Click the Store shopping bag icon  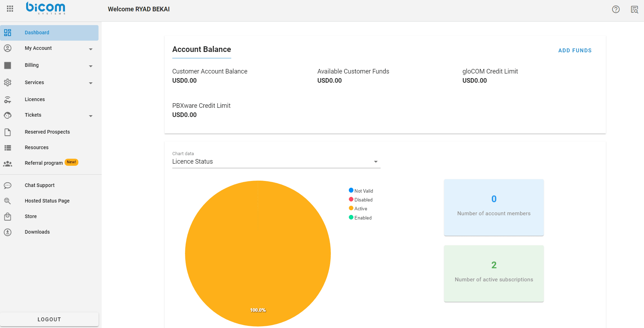pyautogui.click(x=7, y=216)
